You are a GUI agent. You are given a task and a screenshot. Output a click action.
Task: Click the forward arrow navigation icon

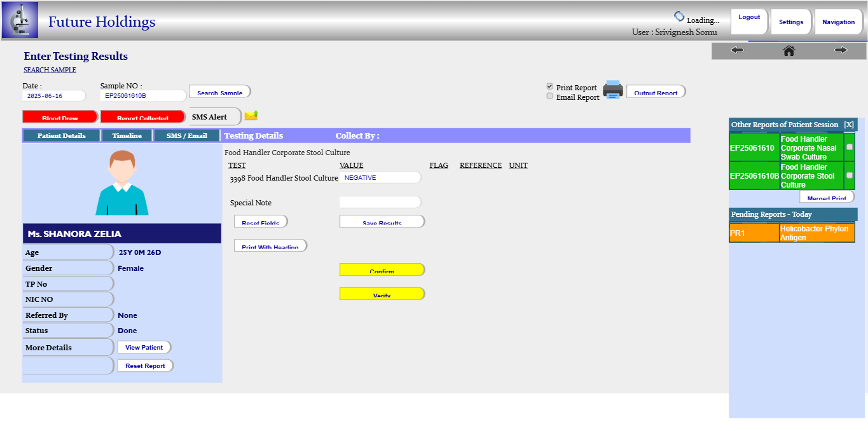841,50
